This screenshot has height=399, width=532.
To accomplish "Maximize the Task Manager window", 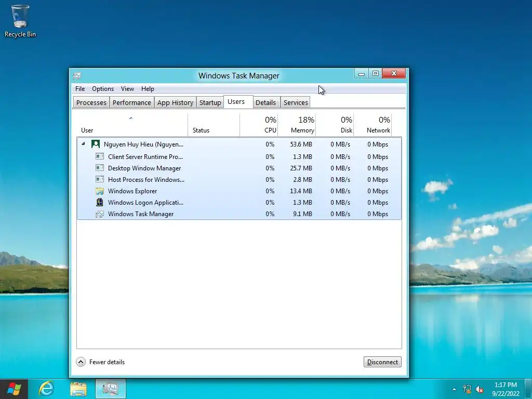I will [x=375, y=73].
